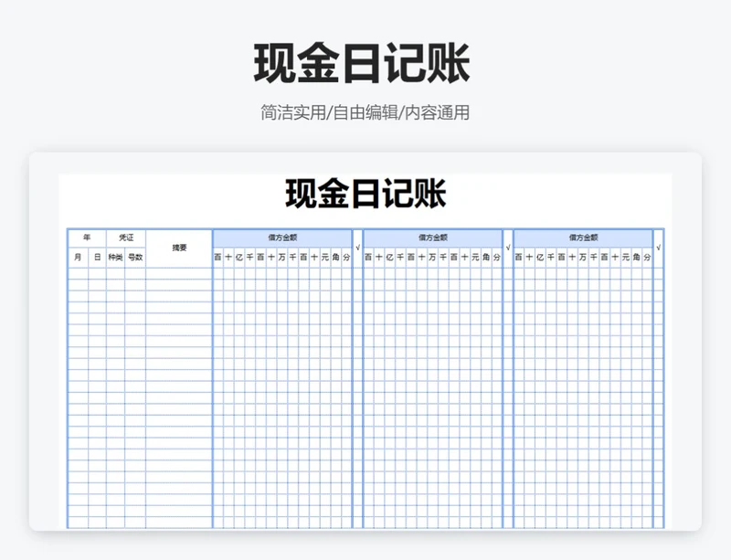Click the first √ checkmark column header
The image size is (731, 560).
click(357, 248)
